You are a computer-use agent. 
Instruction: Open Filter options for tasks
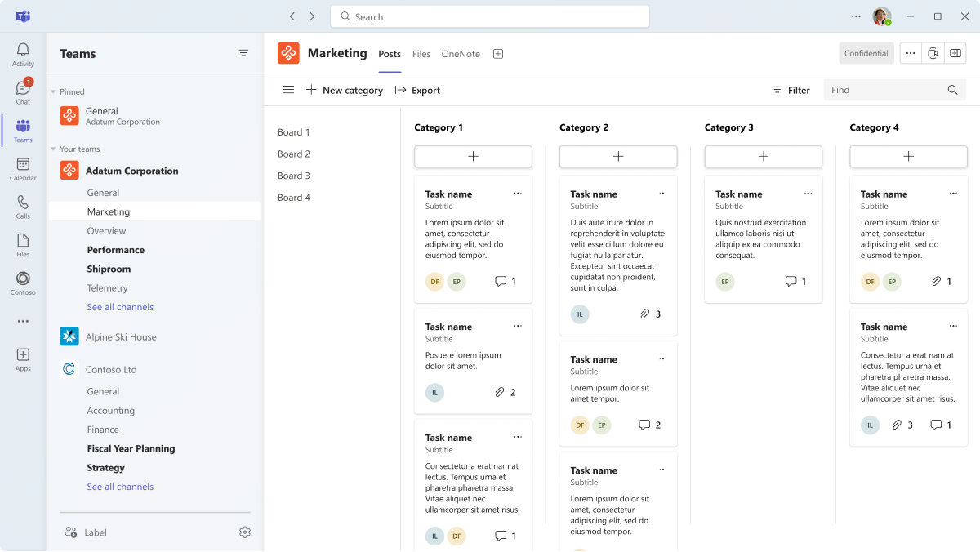click(791, 90)
